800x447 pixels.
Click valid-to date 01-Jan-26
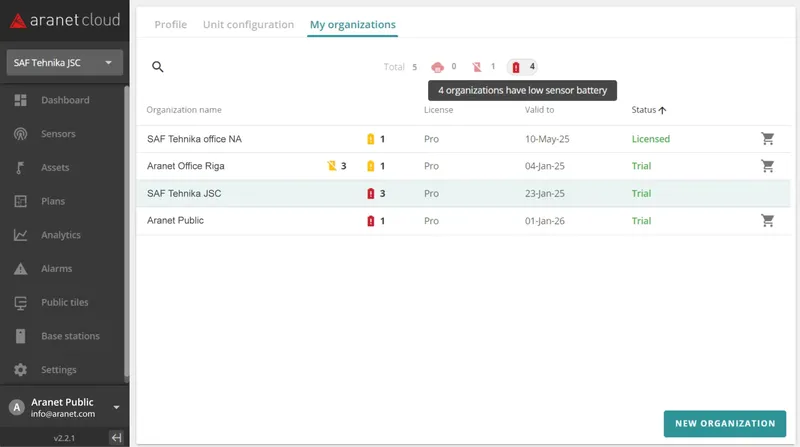544,221
